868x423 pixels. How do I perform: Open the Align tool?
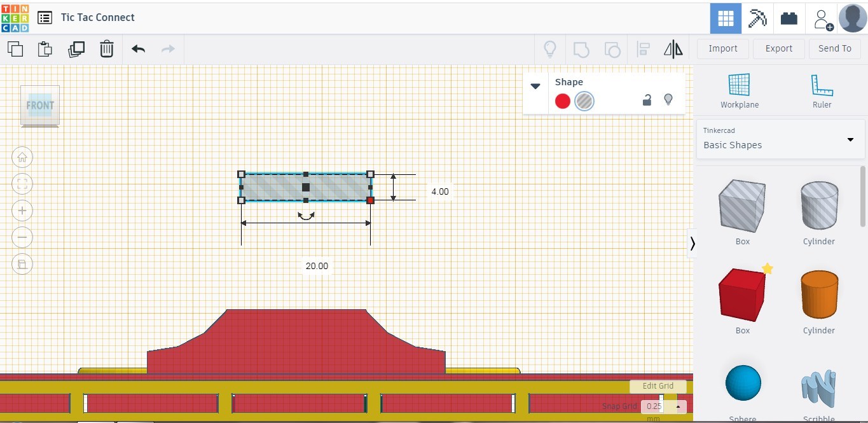[643, 49]
